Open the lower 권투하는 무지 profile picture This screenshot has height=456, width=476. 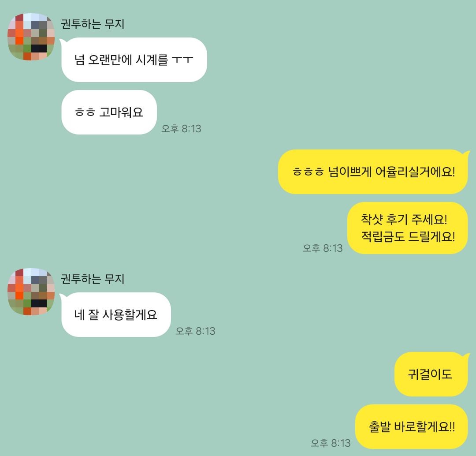pos(31,292)
